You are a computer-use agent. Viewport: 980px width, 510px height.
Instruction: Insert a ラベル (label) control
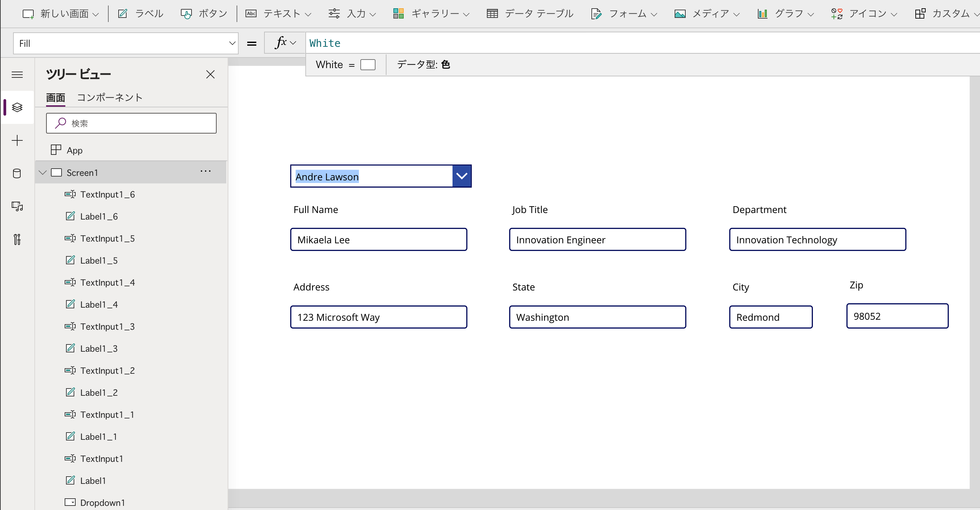[140, 14]
